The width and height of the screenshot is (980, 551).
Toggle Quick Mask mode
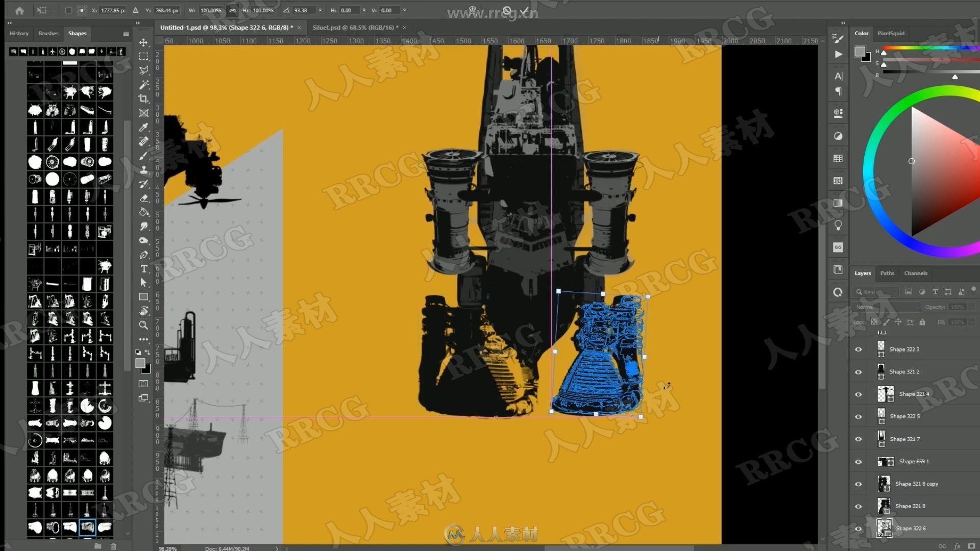144,384
